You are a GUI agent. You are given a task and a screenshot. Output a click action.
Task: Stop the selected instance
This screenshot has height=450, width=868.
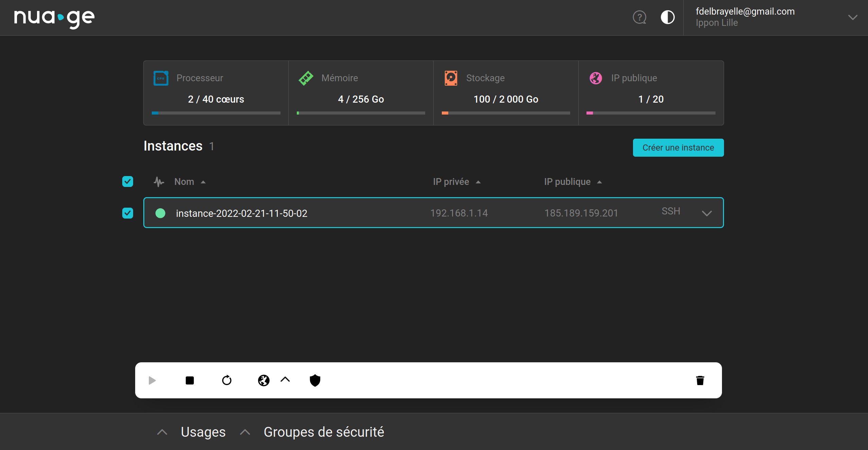point(189,380)
